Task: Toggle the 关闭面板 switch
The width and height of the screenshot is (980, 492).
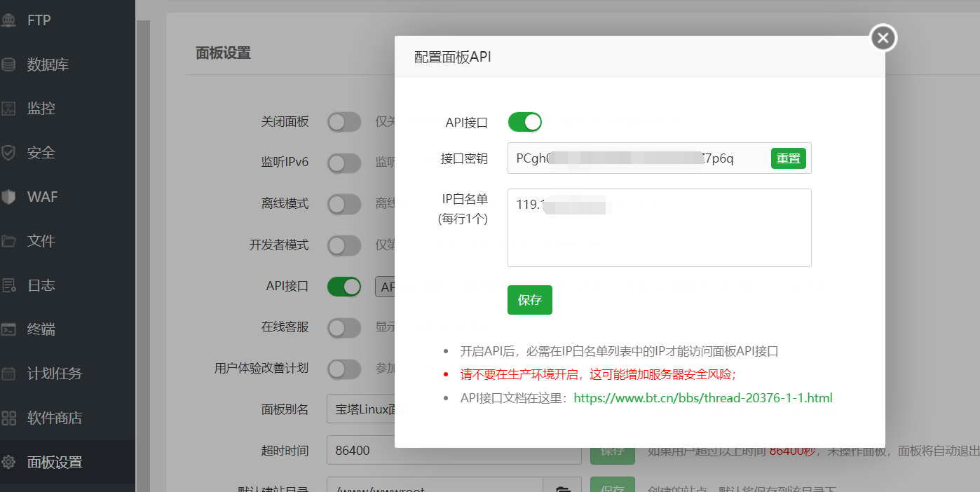Action: (x=344, y=122)
